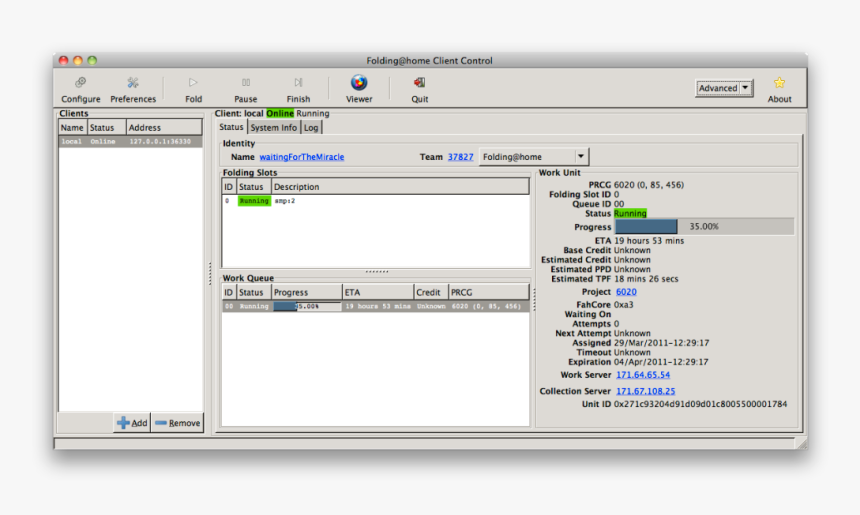Click the Work Queue Credit column header

click(x=431, y=292)
